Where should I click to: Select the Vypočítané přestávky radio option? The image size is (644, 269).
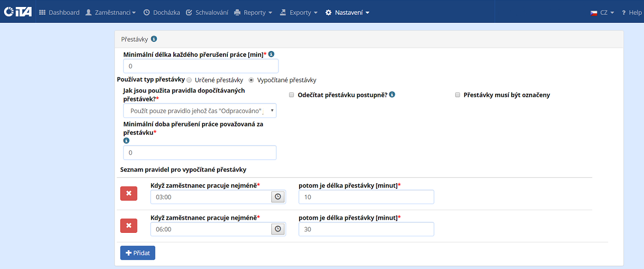click(251, 80)
